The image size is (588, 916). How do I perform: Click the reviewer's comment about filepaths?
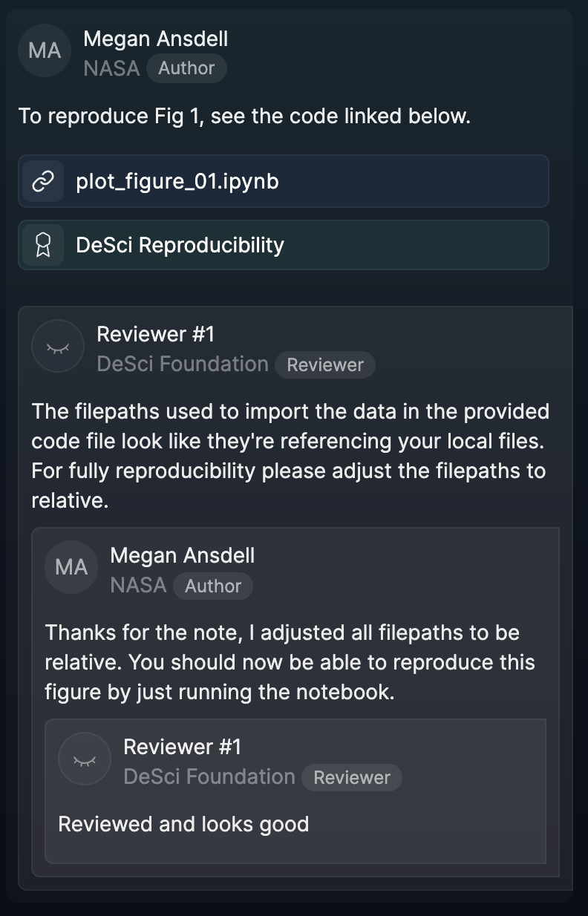[290, 456]
